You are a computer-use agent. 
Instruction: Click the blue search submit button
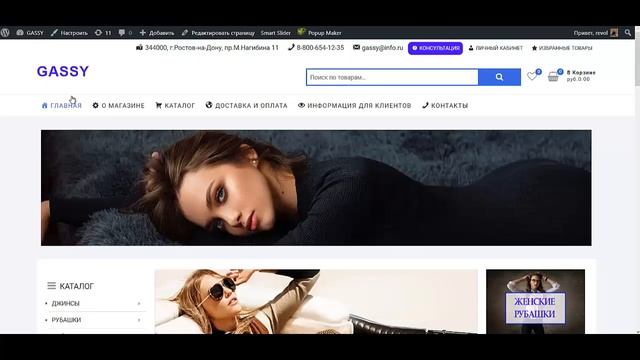point(499,77)
